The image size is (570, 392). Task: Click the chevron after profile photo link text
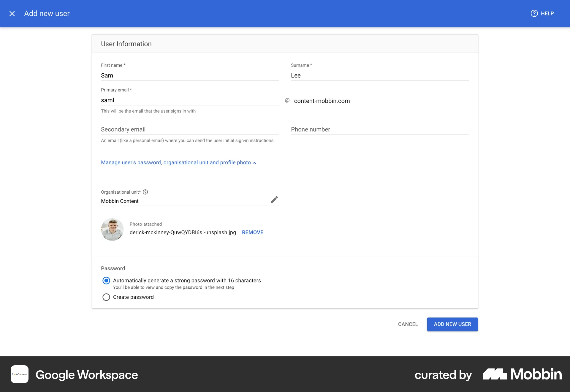[255, 163]
